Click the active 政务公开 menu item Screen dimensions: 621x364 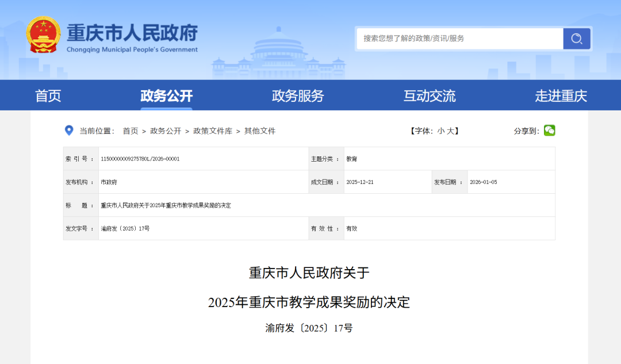tap(167, 95)
